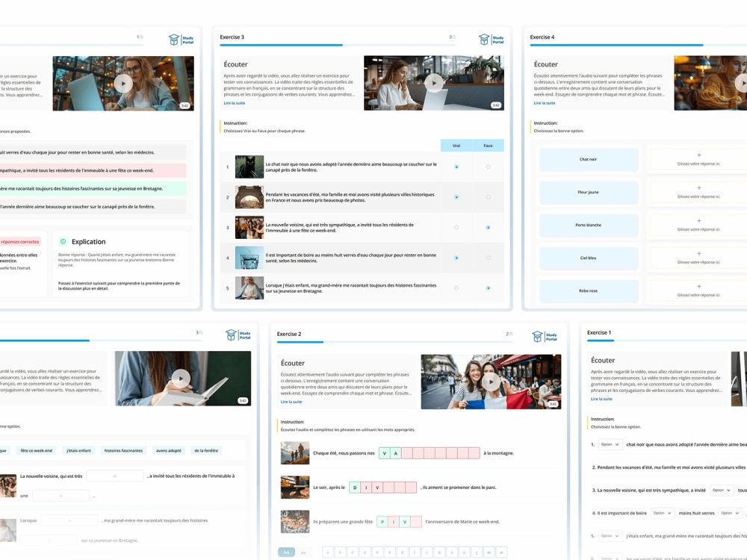Pick the 'Robe rose' answer card
The image size is (747, 560).
click(589, 291)
